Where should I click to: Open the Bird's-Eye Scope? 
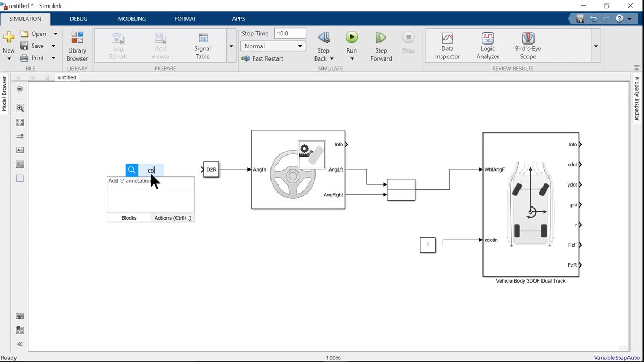[x=528, y=46]
